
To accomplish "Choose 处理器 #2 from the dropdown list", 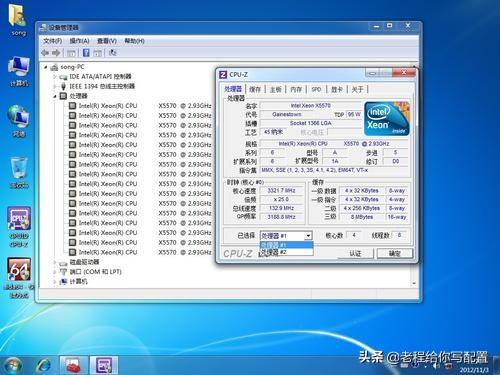I will 286,252.
